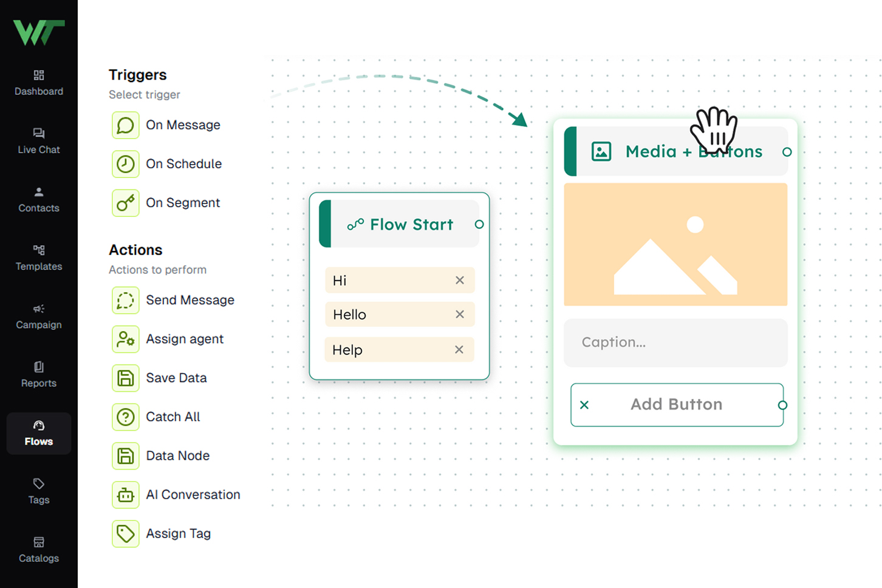Open the Templates panel in the sidebar

pos(38,258)
